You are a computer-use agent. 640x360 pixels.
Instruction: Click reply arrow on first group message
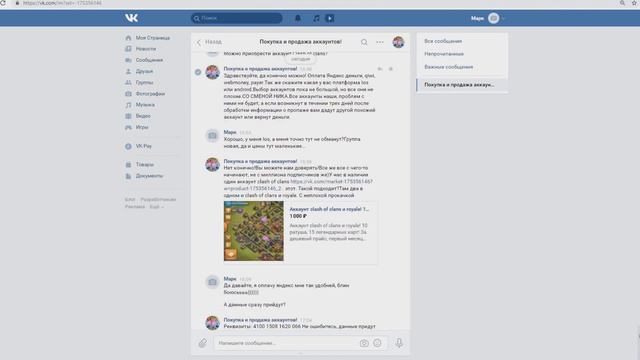tap(380, 69)
